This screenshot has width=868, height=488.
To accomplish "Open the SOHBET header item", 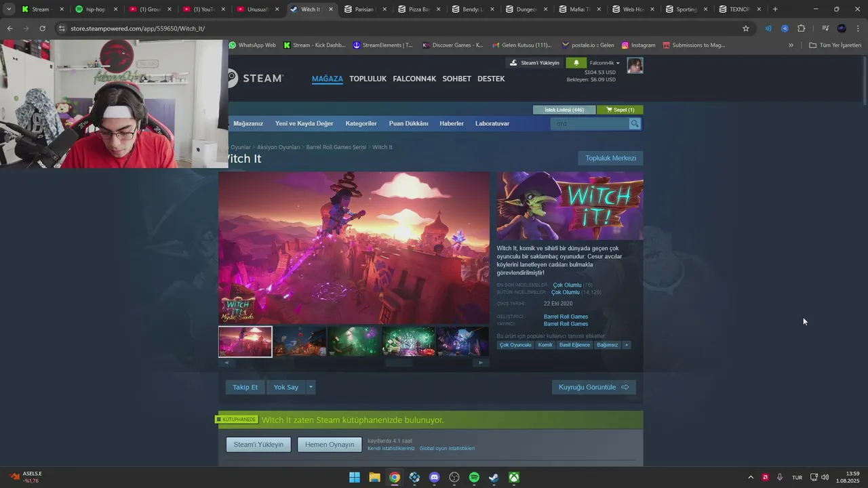I will (x=456, y=79).
